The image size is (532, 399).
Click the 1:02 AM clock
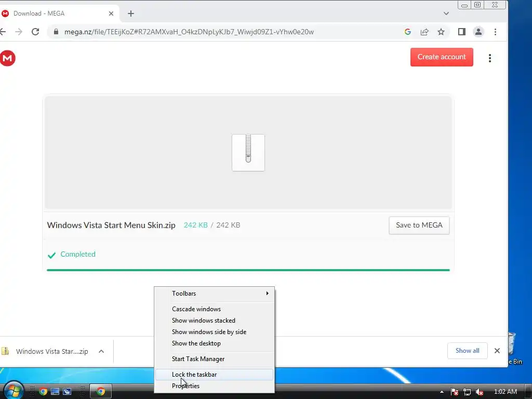coord(505,392)
